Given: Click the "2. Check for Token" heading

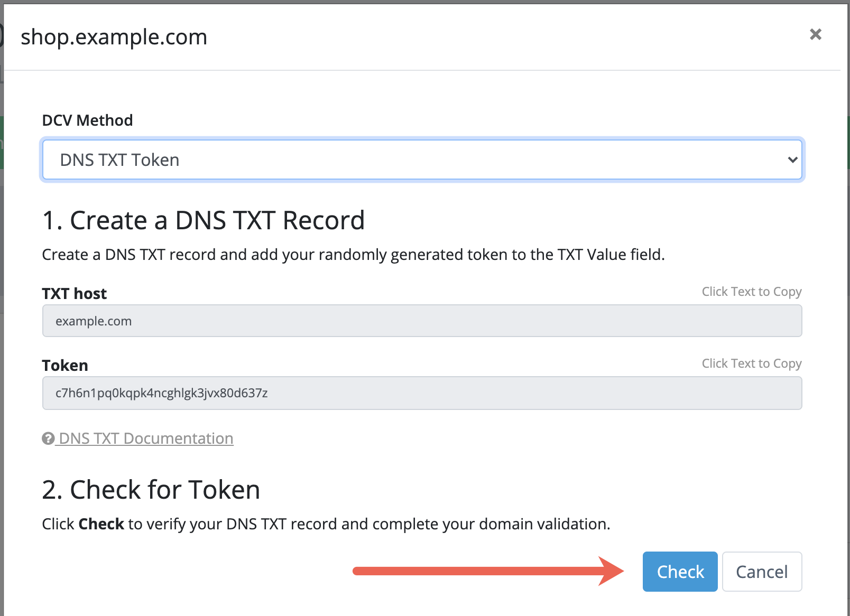Looking at the screenshot, I should pos(151,490).
